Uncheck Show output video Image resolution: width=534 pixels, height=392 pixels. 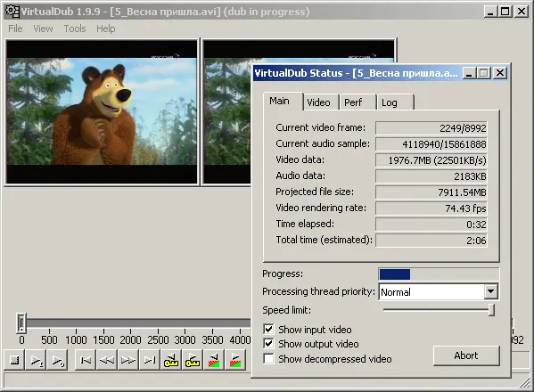click(268, 344)
